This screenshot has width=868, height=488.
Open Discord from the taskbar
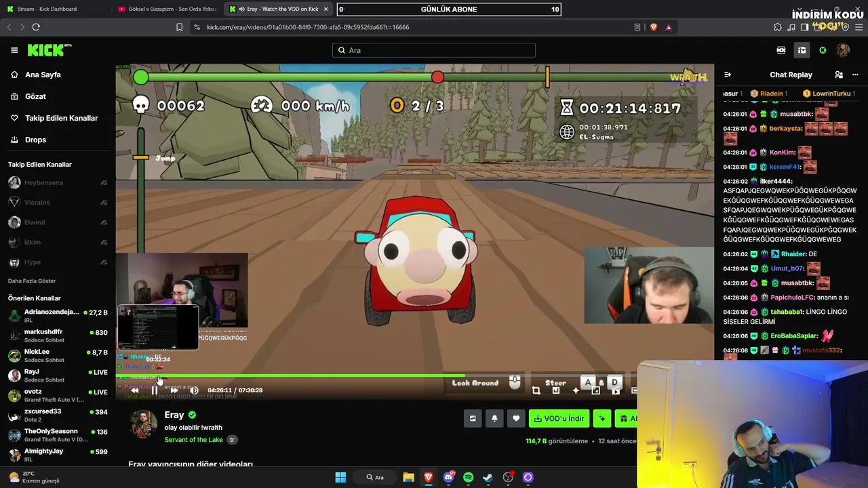(x=448, y=477)
